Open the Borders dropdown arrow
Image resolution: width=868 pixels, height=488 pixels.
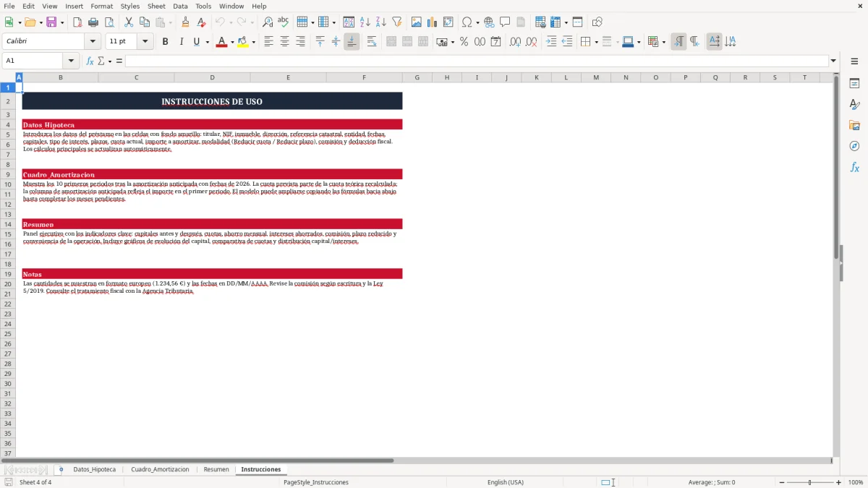pyautogui.click(x=596, y=42)
